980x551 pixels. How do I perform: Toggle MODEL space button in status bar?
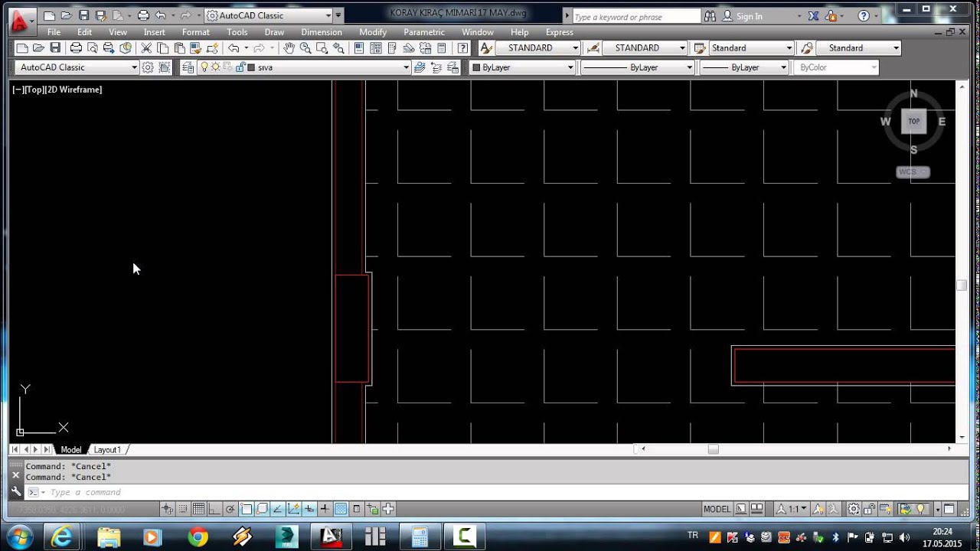point(717,509)
